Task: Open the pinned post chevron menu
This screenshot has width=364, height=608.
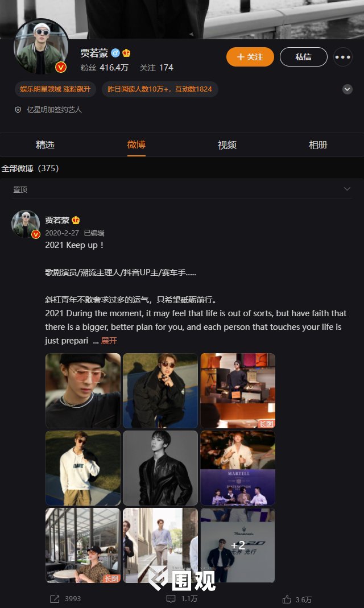Action: tap(347, 189)
